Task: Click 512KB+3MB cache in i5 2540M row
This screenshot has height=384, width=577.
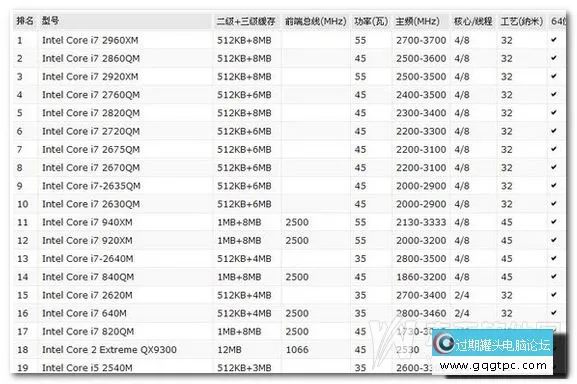Action: click(244, 367)
